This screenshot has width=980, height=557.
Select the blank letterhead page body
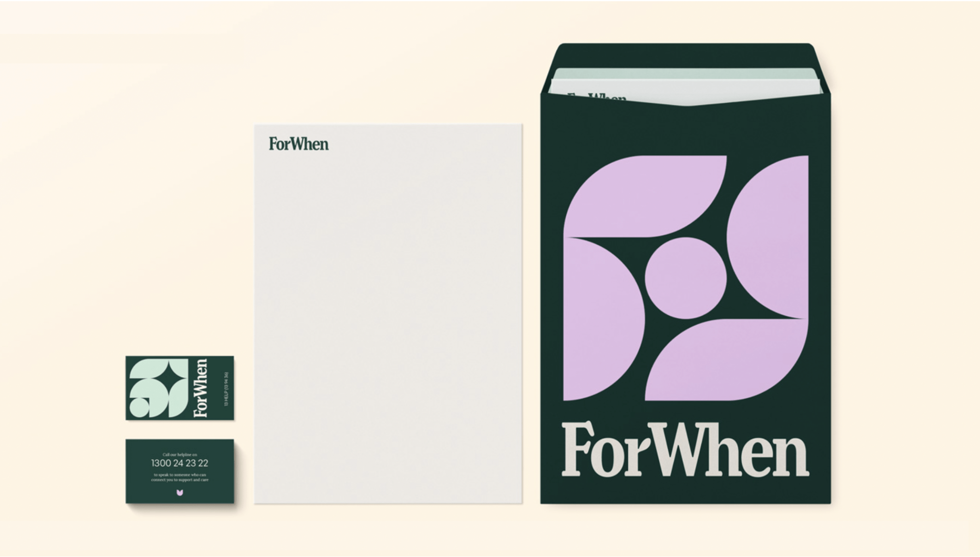(x=388, y=323)
